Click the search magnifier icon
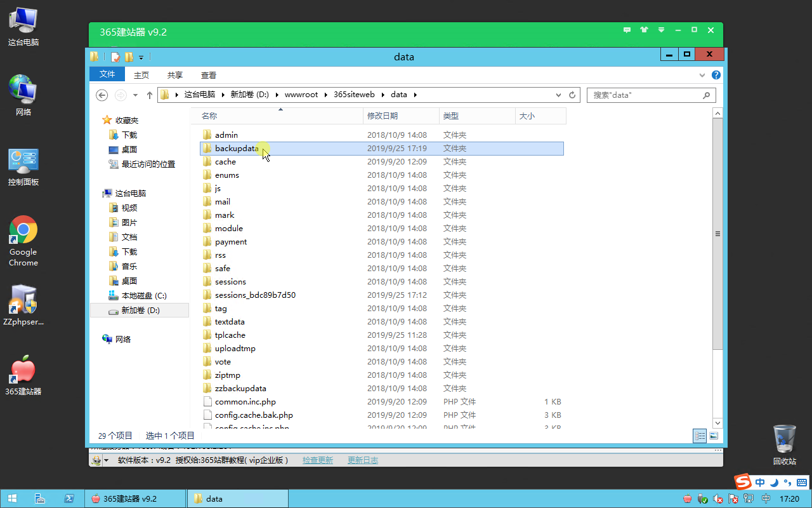This screenshot has height=508, width=812. (x=707, y=95)
